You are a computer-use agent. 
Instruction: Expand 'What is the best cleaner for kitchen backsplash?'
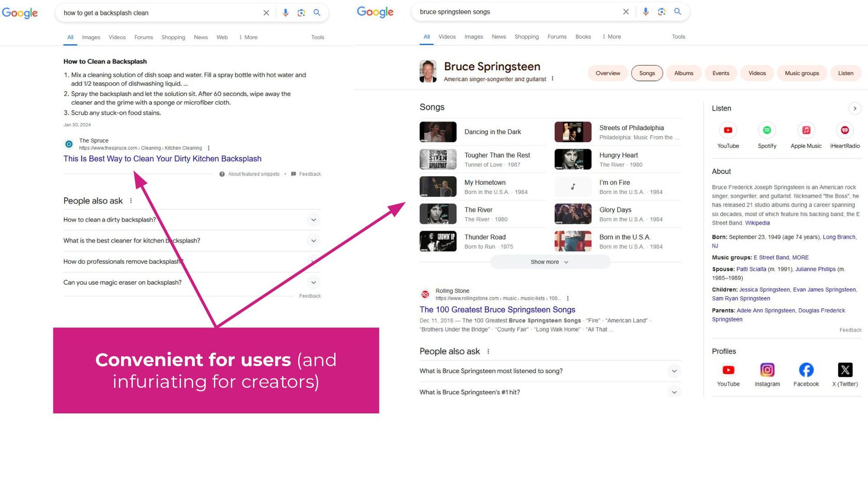click(192, 241)
